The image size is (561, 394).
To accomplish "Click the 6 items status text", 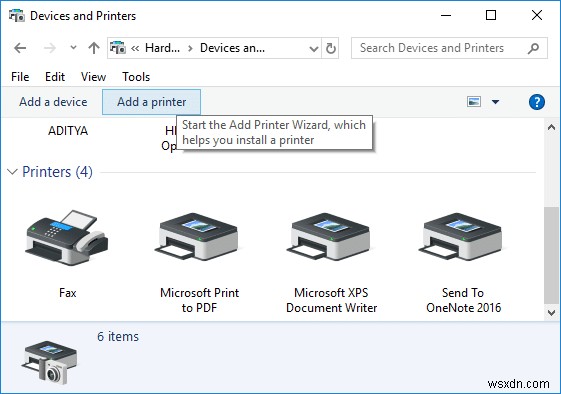I will [118, 337].
